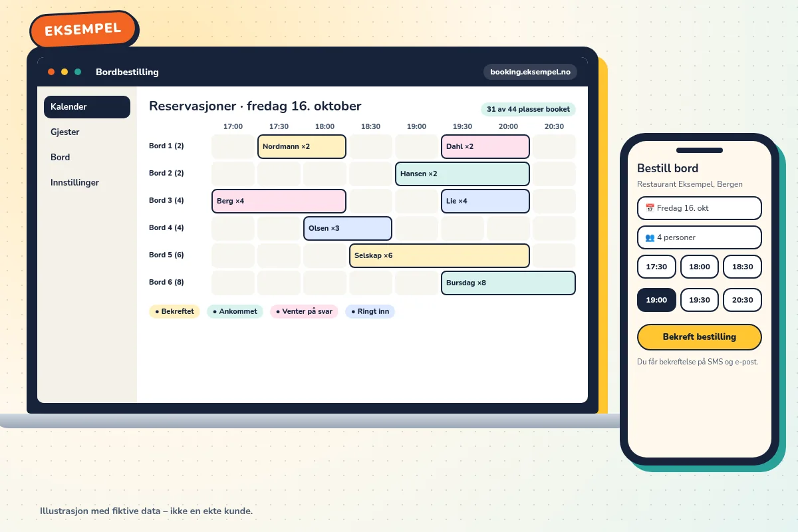Choose the 18:00 time slot on phone

pyautogui.click(x=700, y=267)
